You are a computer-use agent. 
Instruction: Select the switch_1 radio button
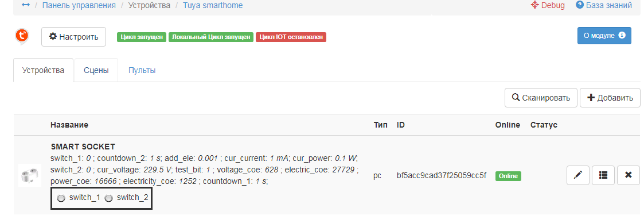[x=61, y=198]
